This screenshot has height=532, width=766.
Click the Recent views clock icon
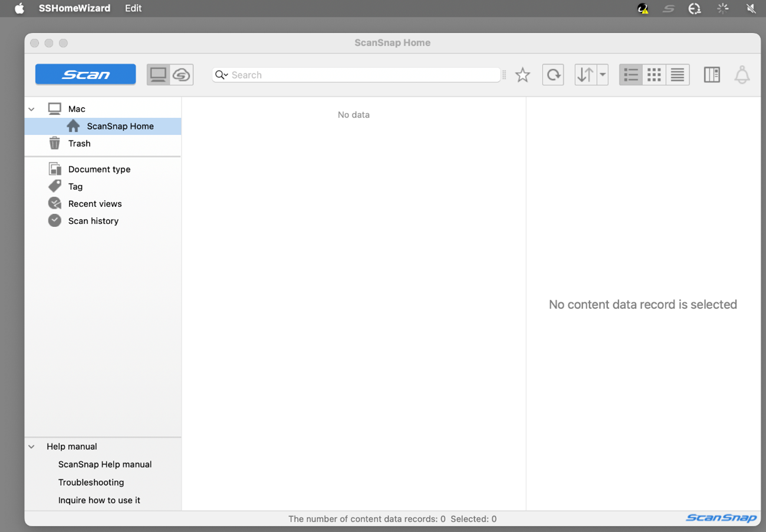point(55,203)
